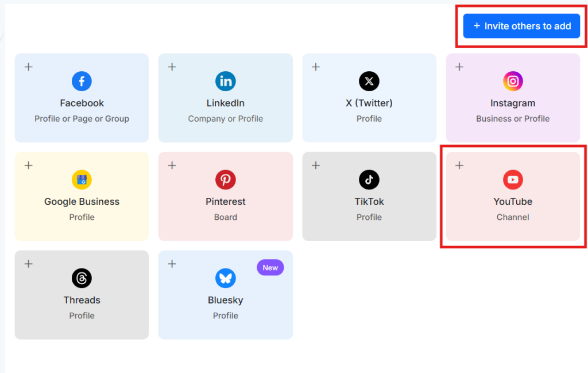Viewport: 588px width, 373px height.
Task: Select the Google Business icon
Action: 82,180
